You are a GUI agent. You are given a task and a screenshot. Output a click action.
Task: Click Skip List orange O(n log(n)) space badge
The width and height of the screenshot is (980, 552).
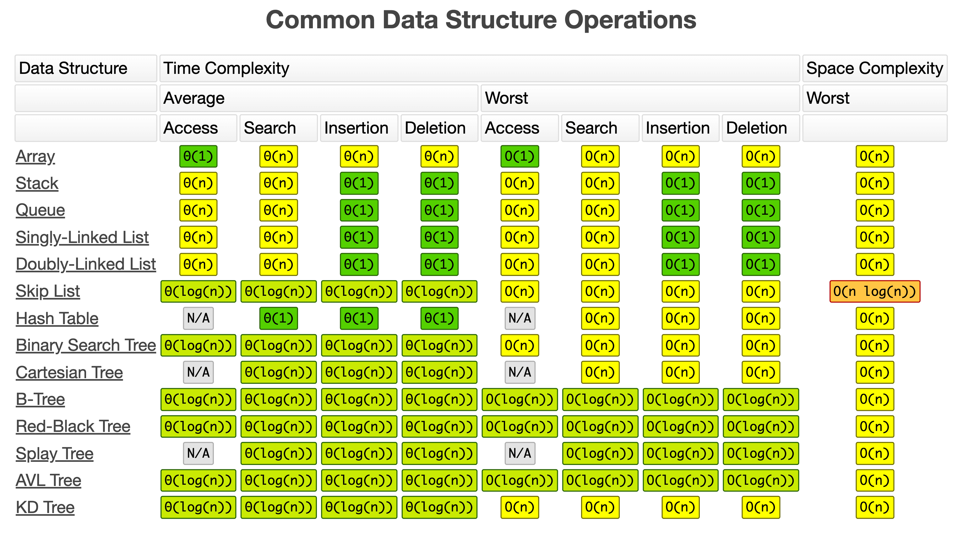tap(875, 292)
